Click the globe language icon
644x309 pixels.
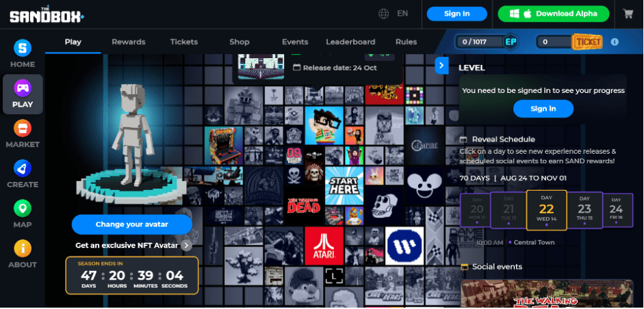point(384,14)
